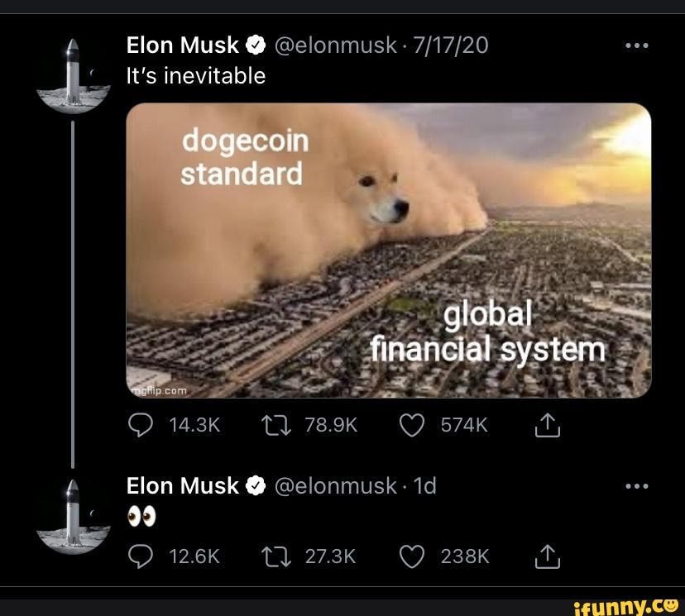The height and width of the screenshot is (616, 685).
Task: Click the verified badge on second tweet
Action: 256,486
